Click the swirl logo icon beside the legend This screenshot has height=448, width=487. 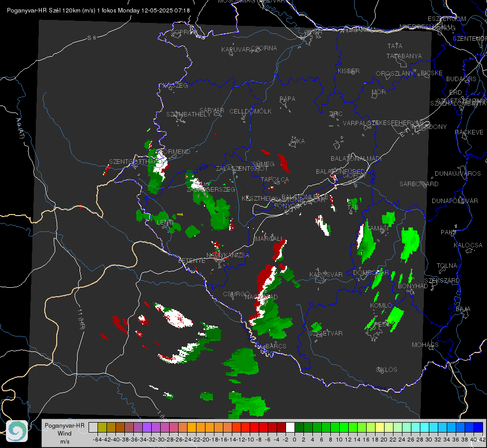(17, 431)
